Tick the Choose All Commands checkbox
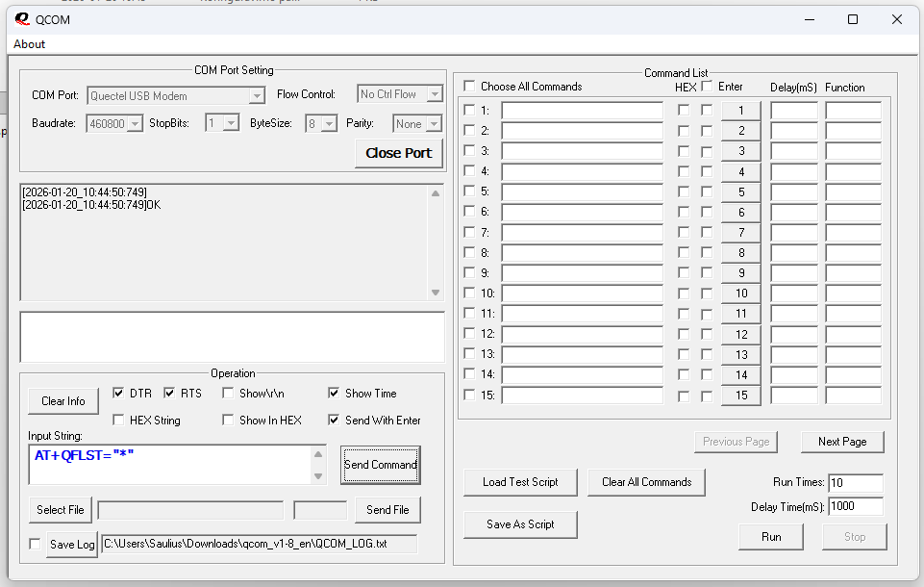This screenshot has height=587, width=924. point(469,87)
